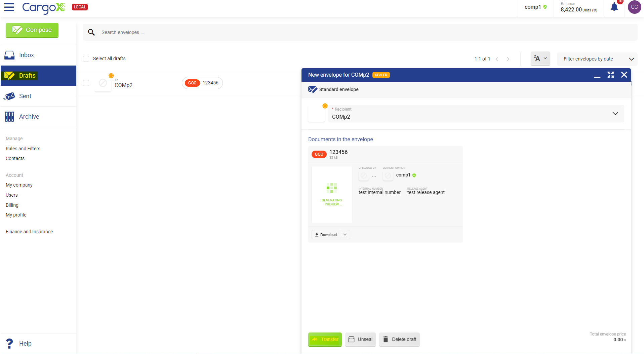The image size is (644, 354).
Task: Minimize the New envelope panel
Action: tap(597, 76)
